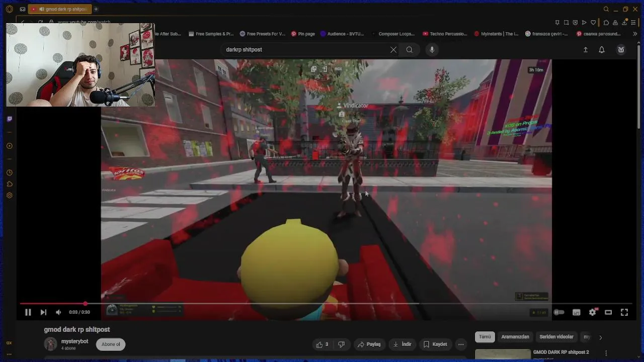Mute the video volume
Viewport: 644px width, 362px height.
point(58,312)
